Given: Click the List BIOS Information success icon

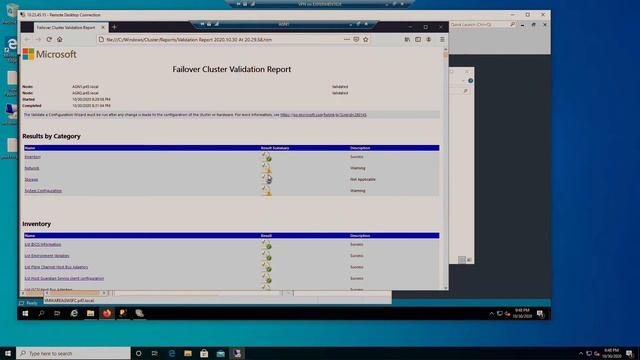Looking at the screenshot, I should click(x=267, y=244).
